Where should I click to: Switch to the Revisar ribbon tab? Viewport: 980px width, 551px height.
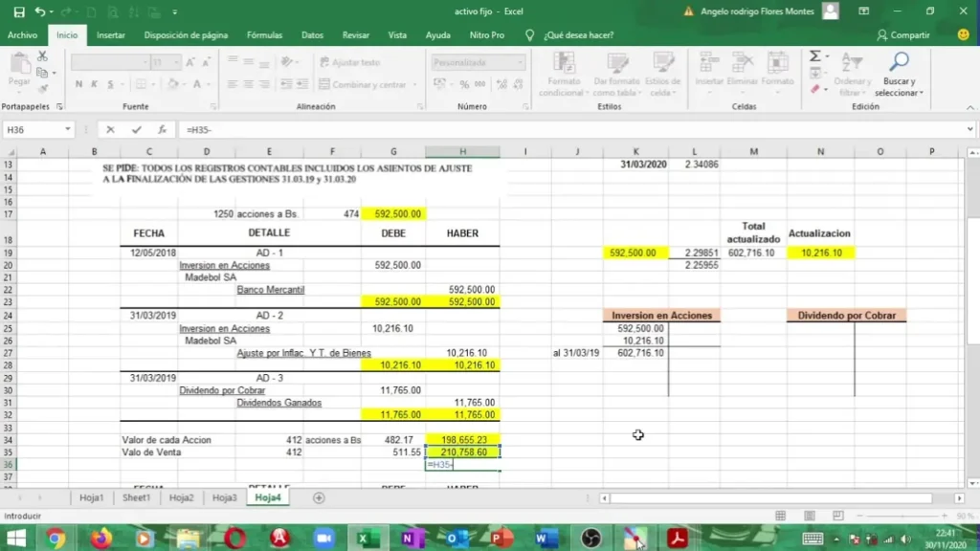tap(356, 35)
